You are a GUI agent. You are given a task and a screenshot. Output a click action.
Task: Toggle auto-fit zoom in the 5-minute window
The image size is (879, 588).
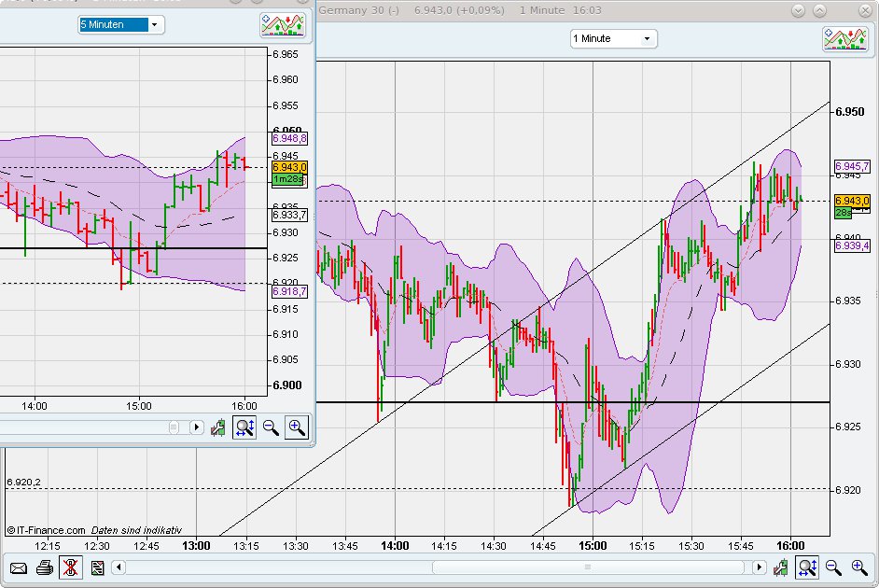pyautogui.click(x=244, y=427)
